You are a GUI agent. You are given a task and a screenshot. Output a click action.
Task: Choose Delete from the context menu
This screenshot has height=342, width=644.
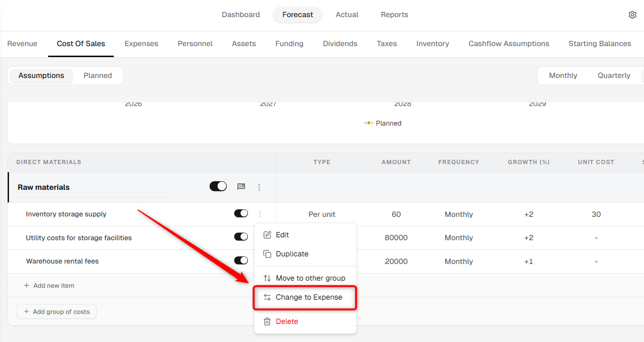(305, 322)
